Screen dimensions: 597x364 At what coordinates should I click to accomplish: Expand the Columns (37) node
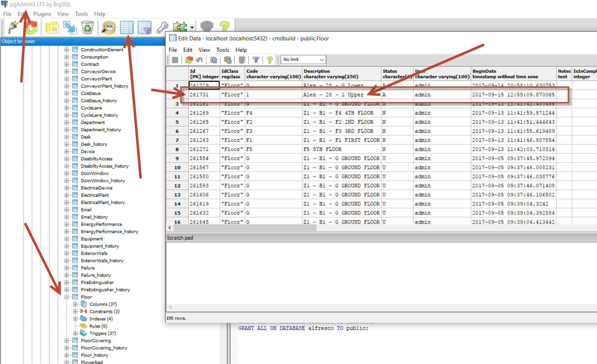[75, 304]
